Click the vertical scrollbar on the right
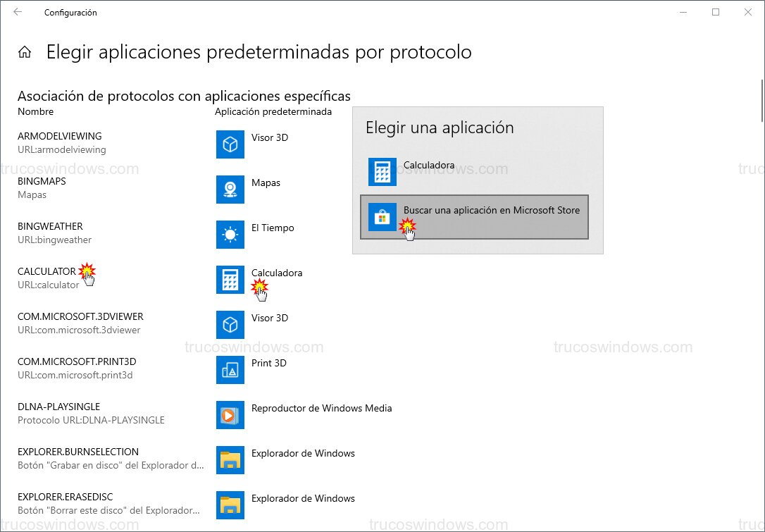The image size is (765, 532). click(x=761, y=102)
